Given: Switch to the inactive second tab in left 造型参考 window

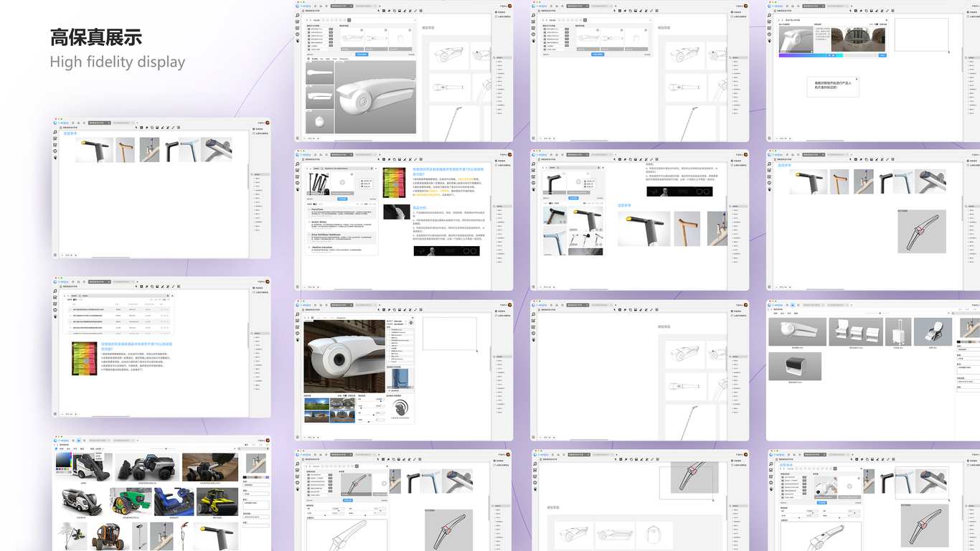Looking at the screenshot, I should [123, 123].
